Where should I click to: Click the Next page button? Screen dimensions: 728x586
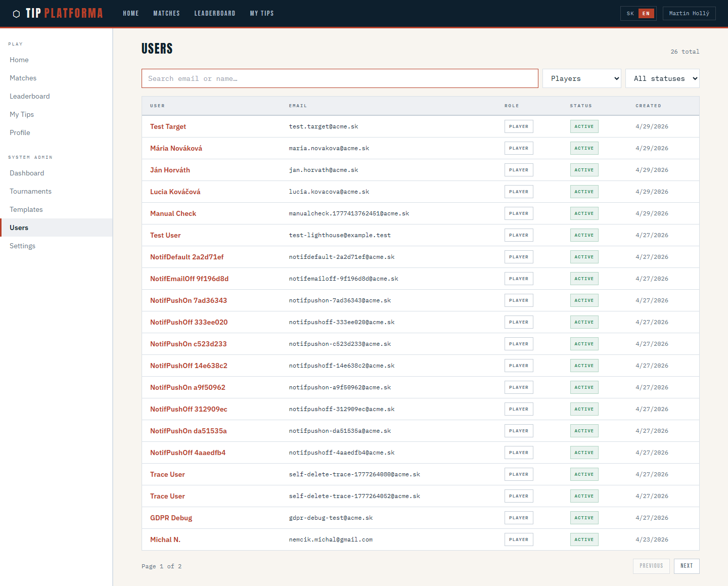[x=686, y=566]
